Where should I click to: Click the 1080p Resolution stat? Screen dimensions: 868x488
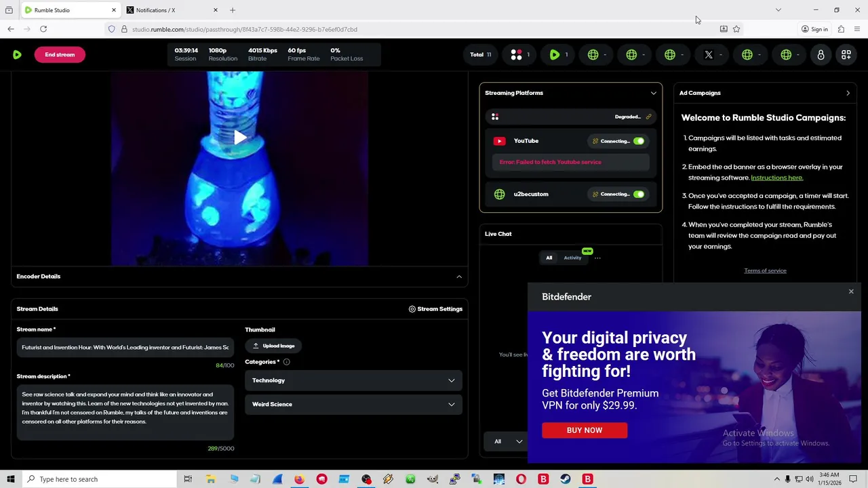click(x=223, y=54)
